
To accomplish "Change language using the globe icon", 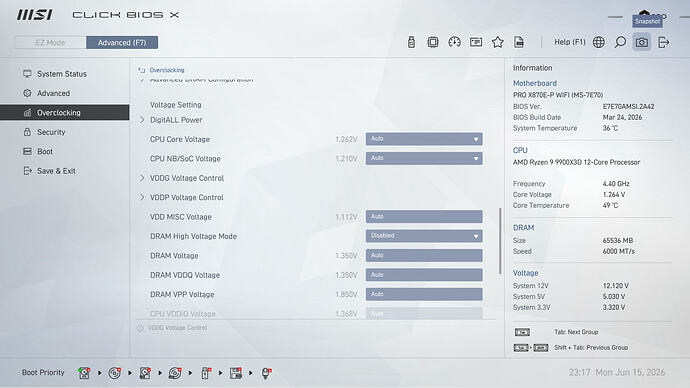I will pyautogui.click(x=598, y=42).
